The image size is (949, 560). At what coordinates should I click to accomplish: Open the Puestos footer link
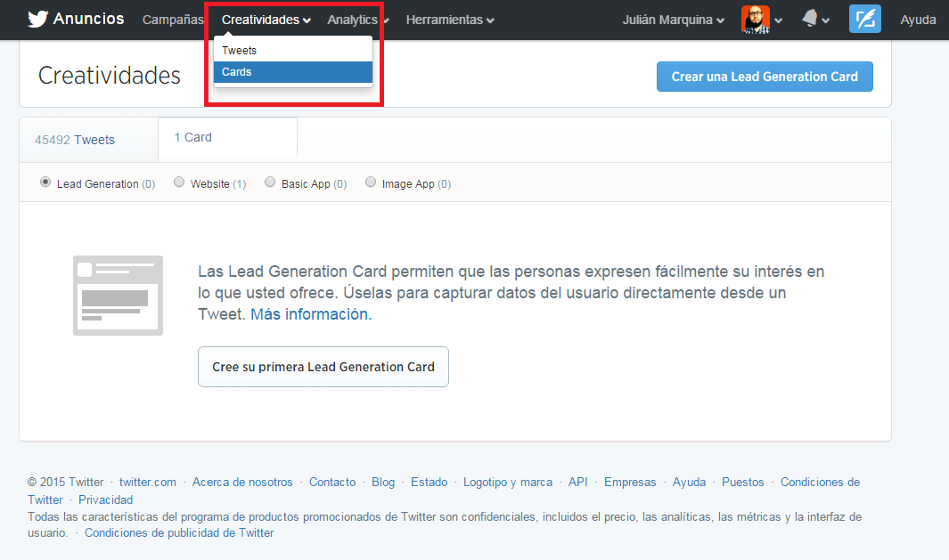742,482
